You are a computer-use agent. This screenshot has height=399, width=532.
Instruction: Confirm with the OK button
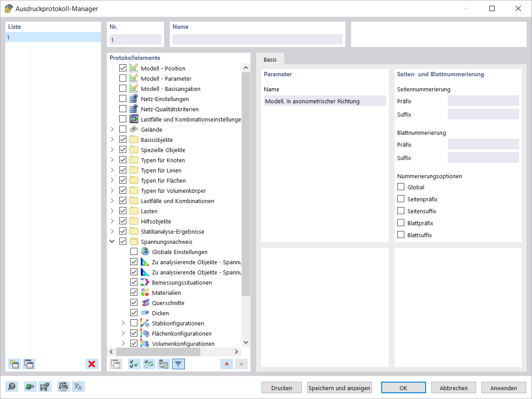pyautogui.click(x=403, y=388)
